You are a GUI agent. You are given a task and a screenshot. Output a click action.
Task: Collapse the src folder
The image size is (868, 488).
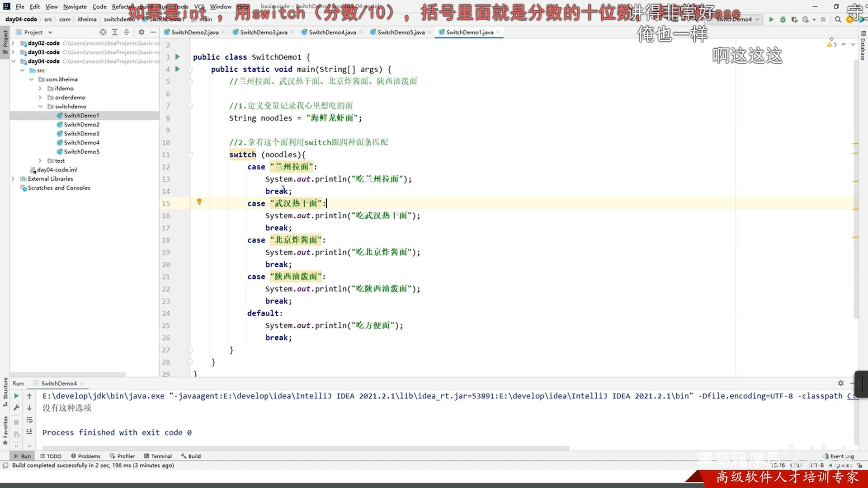coord(22,70)
